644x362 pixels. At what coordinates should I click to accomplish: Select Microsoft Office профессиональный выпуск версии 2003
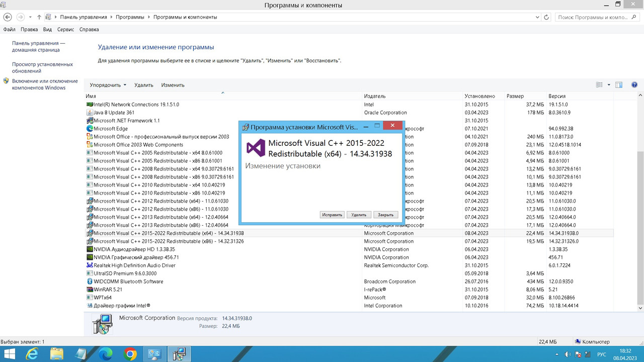pyautogui.click(x=349, y=137)
